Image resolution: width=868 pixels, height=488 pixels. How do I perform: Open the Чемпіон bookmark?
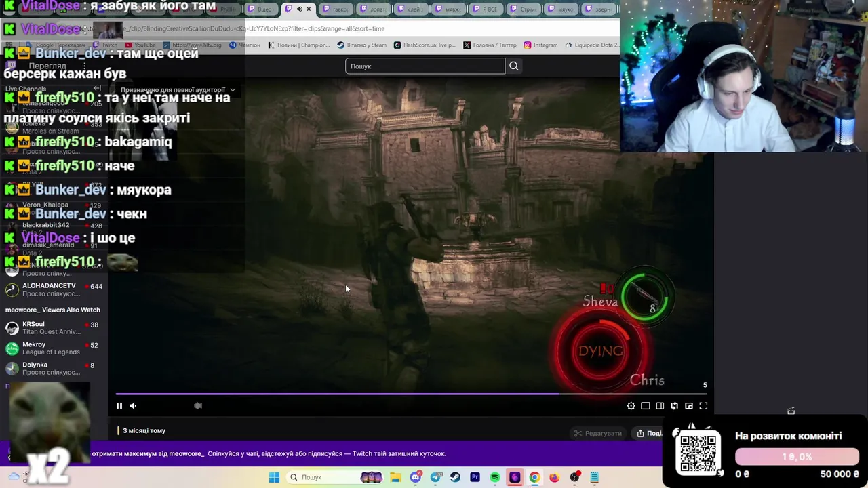point(245,45)
